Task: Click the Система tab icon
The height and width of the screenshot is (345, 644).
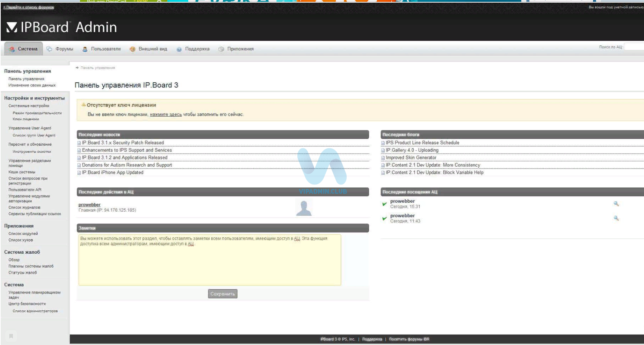Action: tap(12, 49)
